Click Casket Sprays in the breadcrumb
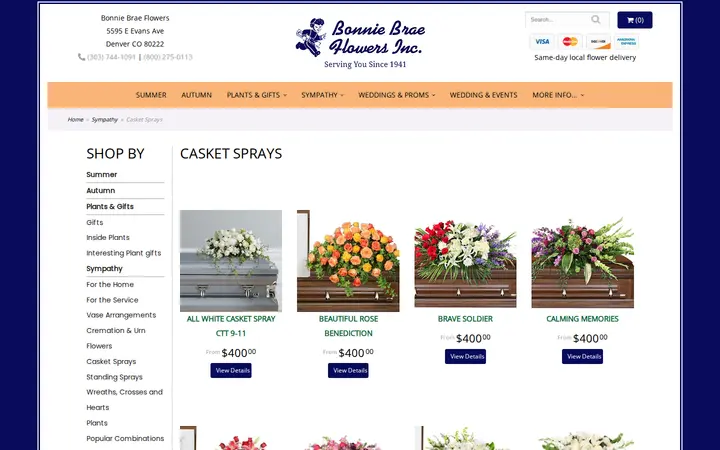720x450 pixels. [x=144, y=119]
